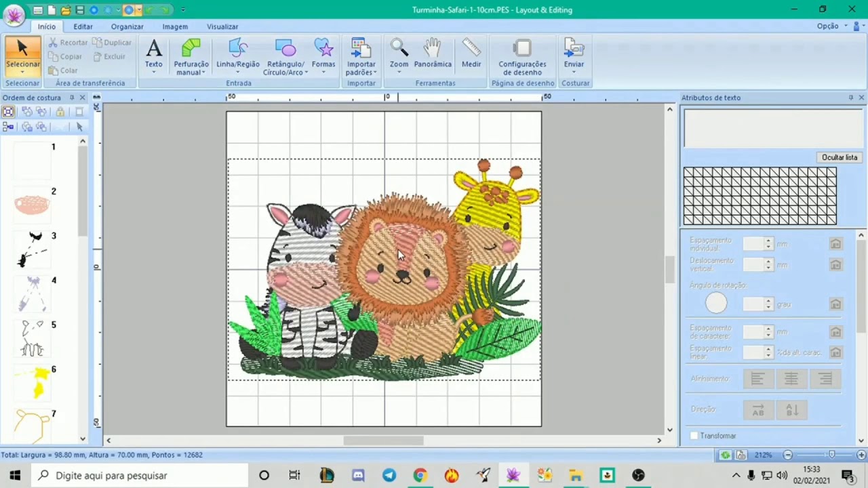Image resolution: width=868 pixels, height=488 pixels.
Task: Open the Zoom tool dropdown arrow
Action: click(399, 72)
